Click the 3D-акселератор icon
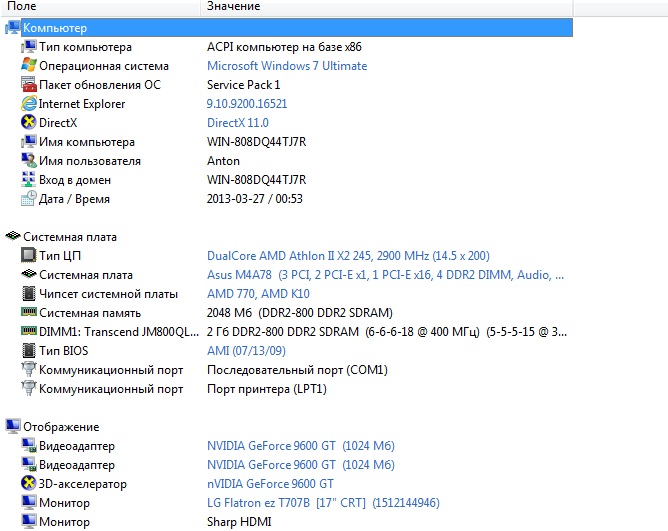Viewport: 668px width, 531px height. (x=29, y=484)
